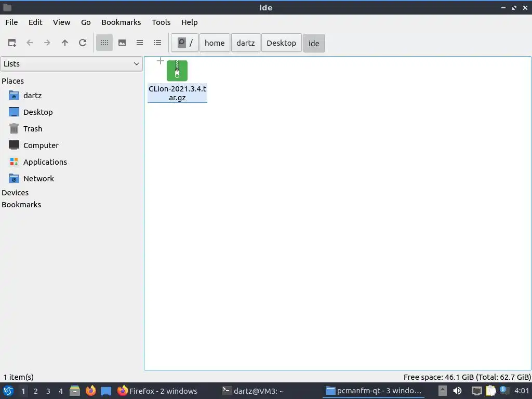Go up to parent folder
Viewport: 532px width, 399px height.
click(x=65, y=43)
